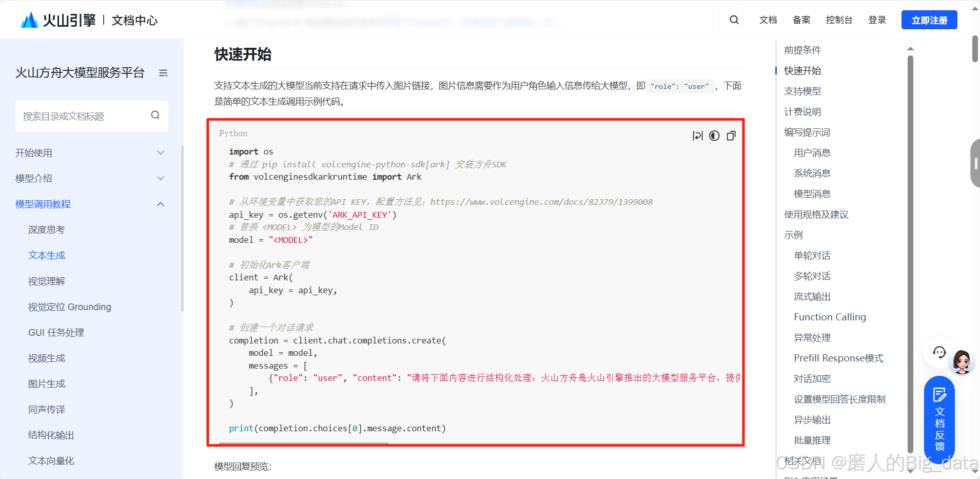This screenshot has height=479, width=980.
Task: Select 文本生成 in sidebar
Action: [x=47, y=256]
